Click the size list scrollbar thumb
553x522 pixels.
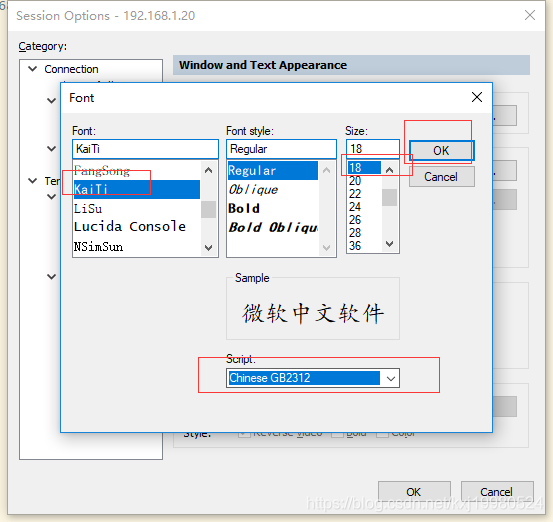(x=389, y=198)
